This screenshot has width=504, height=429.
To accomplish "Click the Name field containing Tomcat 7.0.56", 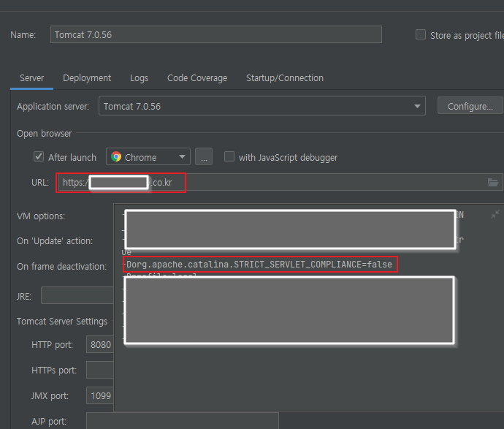I will [x=216, y=34].
